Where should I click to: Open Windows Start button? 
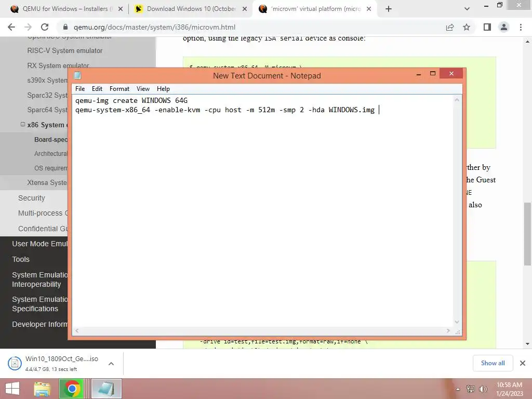(12, 389)
